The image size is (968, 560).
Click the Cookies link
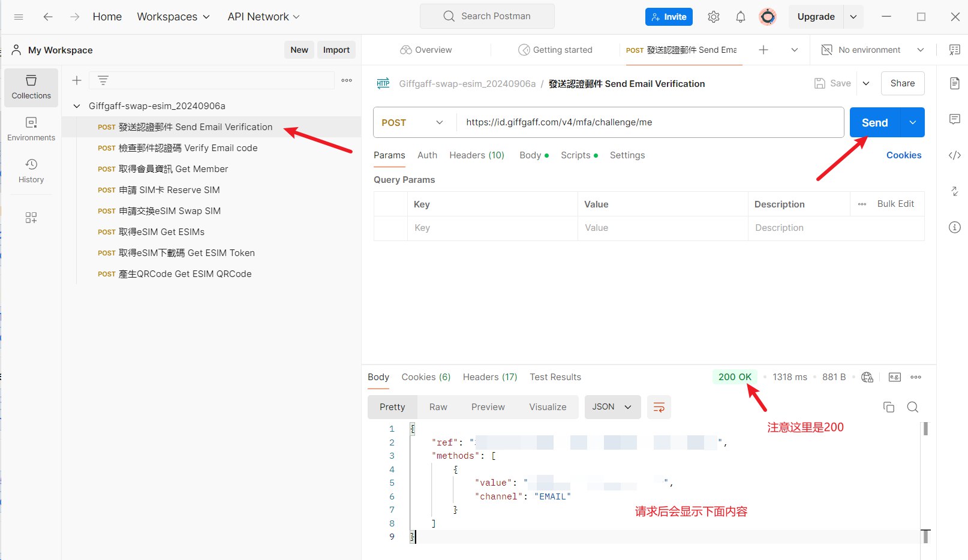click(x=903, y=155)
